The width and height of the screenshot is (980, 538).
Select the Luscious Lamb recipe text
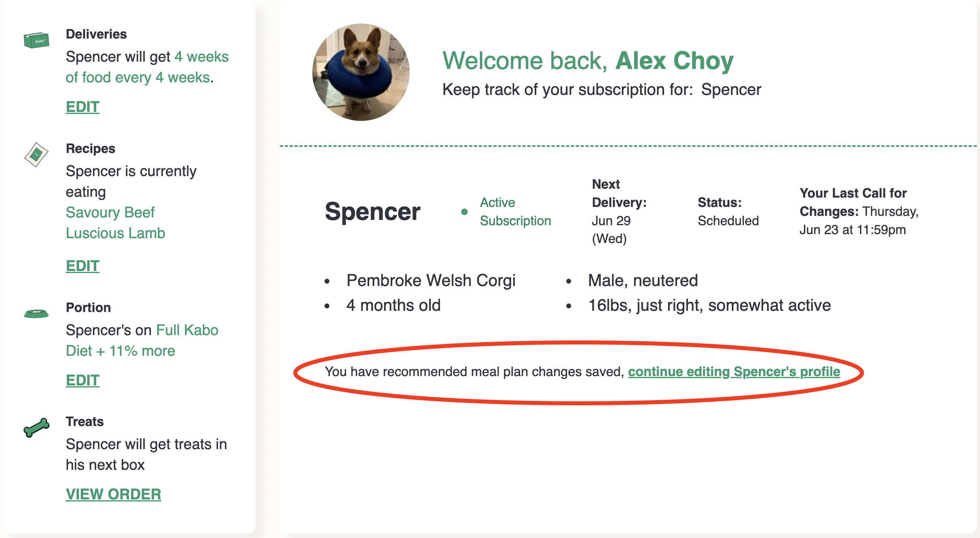point(115,233)
